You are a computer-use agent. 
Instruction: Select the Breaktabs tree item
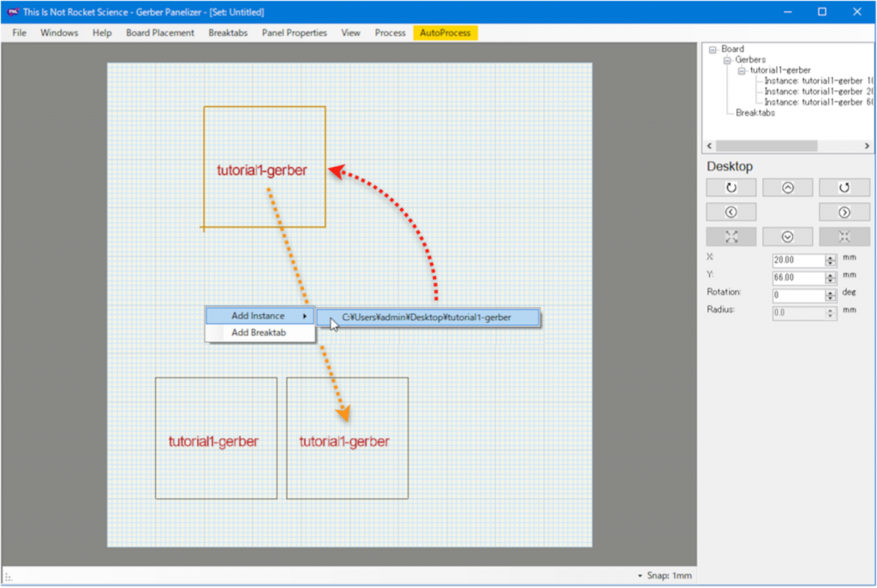tap(755, 113)
